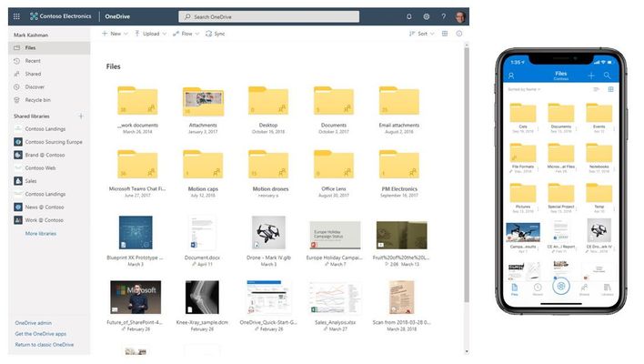Click Get the OneDrive apps link
Viewport: 644px width, 364px height.
[x=41, y=334]
